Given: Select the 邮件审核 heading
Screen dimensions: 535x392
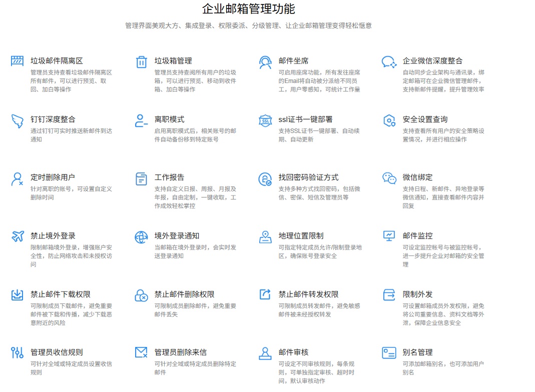Looking at the screenshot, I should point(293,352).
